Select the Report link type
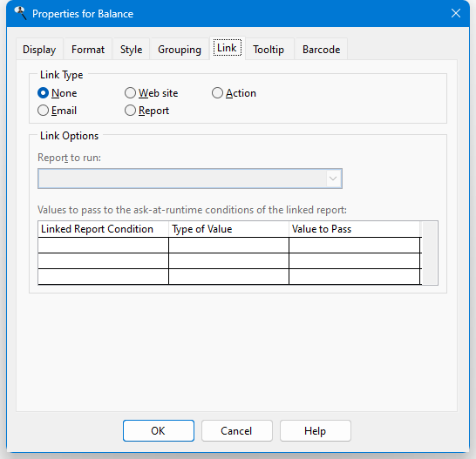The image size is (476, 459). [146, 111]
